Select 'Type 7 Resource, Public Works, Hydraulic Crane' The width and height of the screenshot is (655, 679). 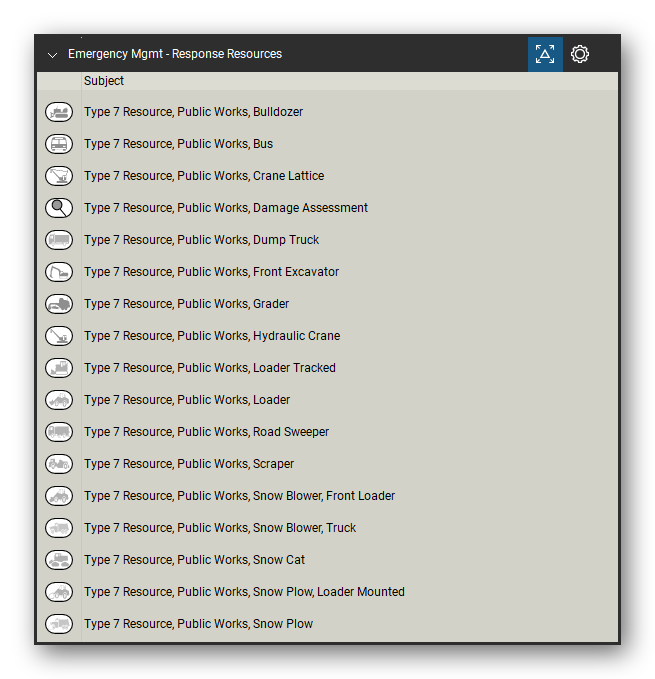click(212, 336)
